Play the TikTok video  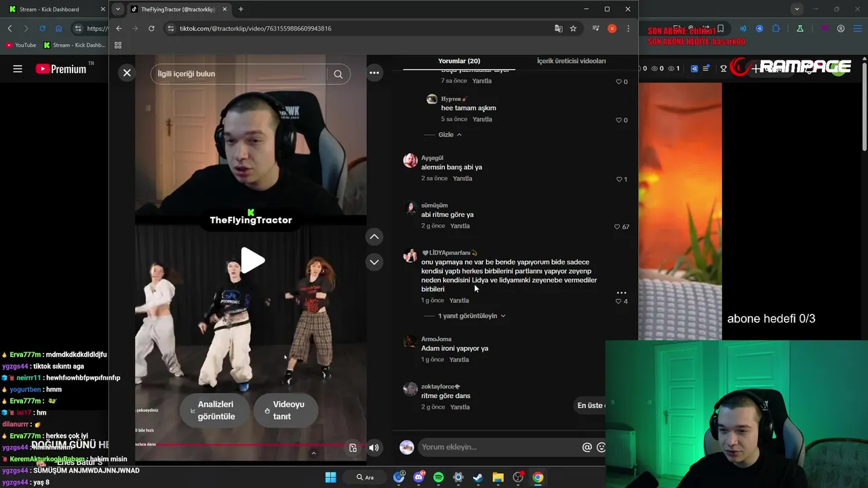(x=252, y=260)
